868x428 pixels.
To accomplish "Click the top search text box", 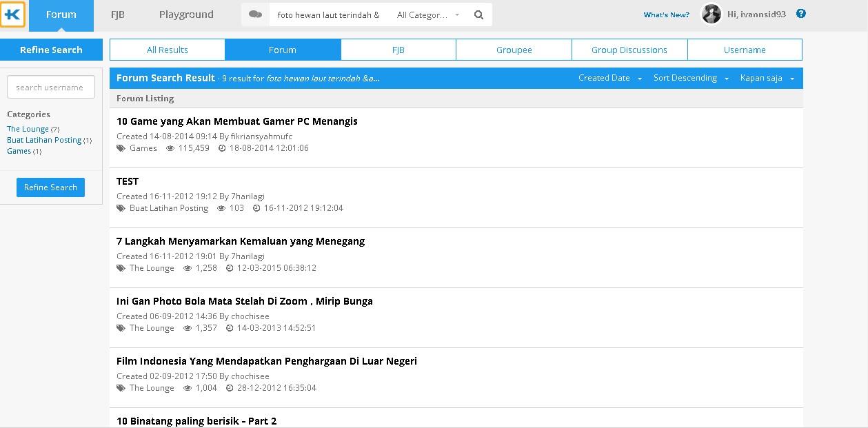I will (x=330, y=14).
